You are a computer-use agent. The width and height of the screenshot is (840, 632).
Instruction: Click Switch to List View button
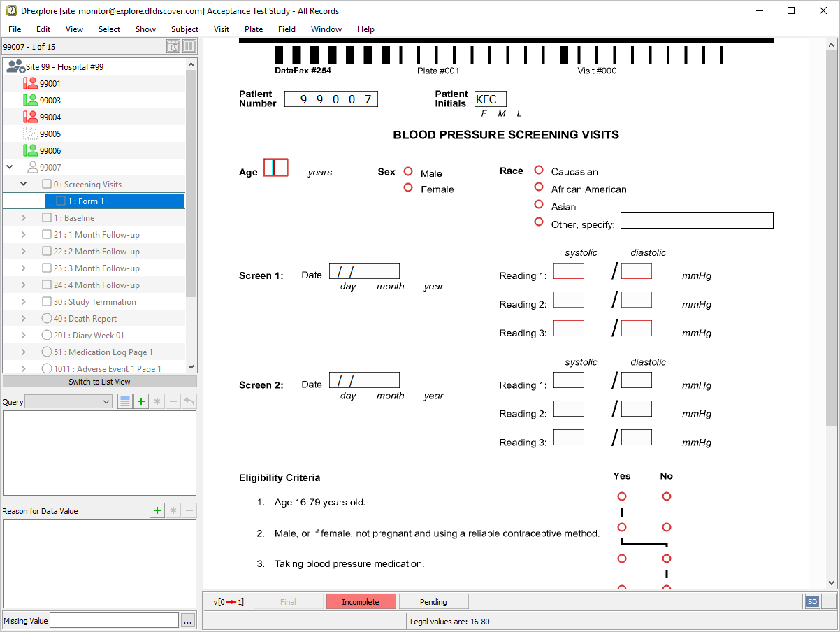point(99,382)
